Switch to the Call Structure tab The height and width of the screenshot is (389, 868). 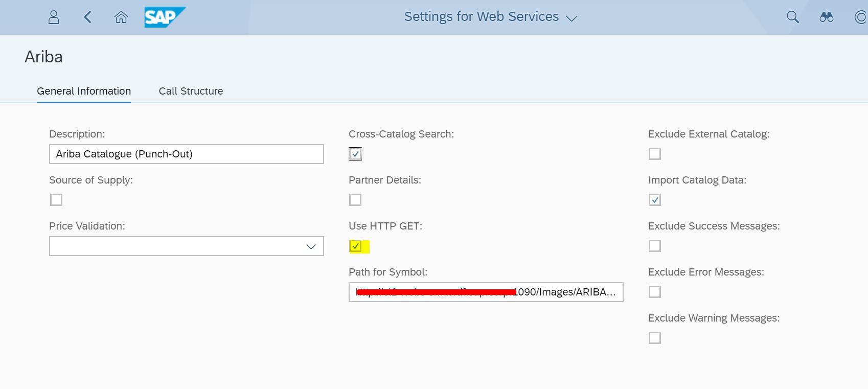(191, 91)
